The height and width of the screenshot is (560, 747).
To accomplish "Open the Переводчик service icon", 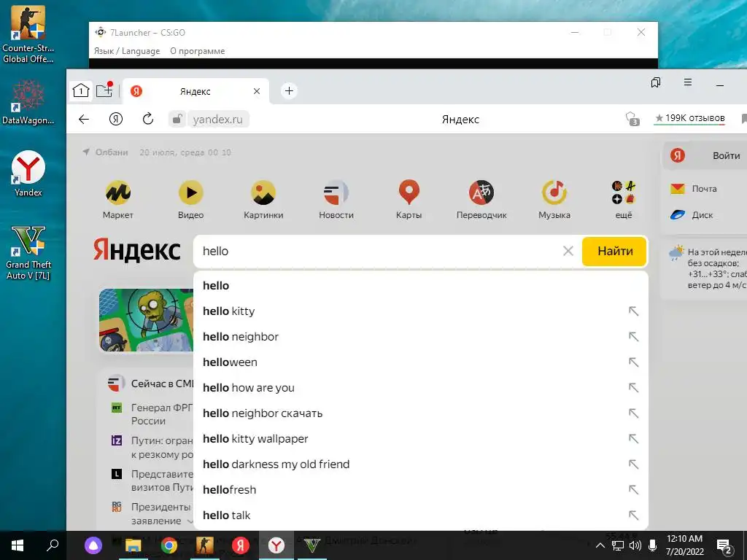I will click(x=481, y=192).
